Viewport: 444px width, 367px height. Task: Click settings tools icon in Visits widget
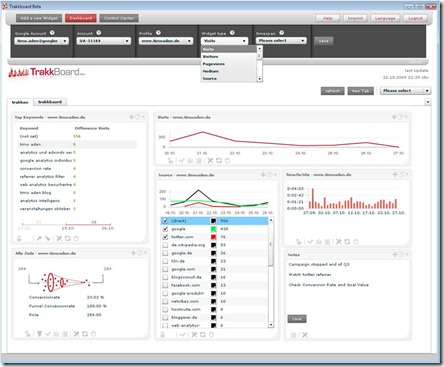click(210, 161)
